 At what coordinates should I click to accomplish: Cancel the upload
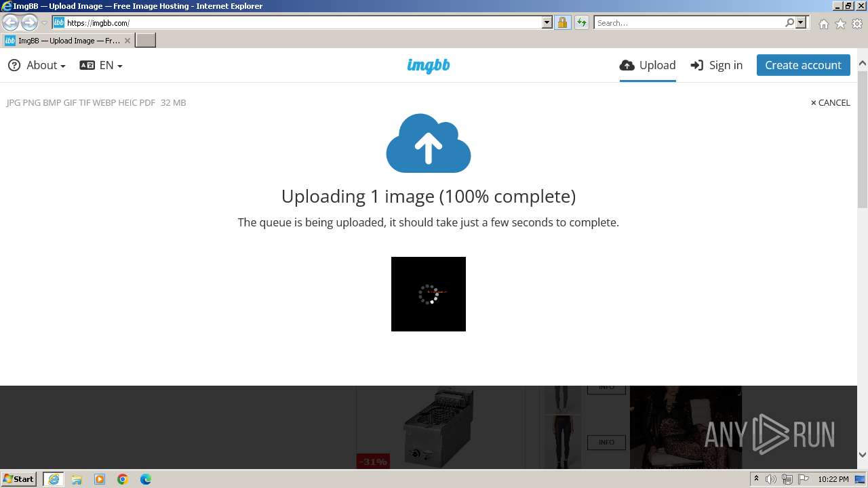(x=830, y=102)
